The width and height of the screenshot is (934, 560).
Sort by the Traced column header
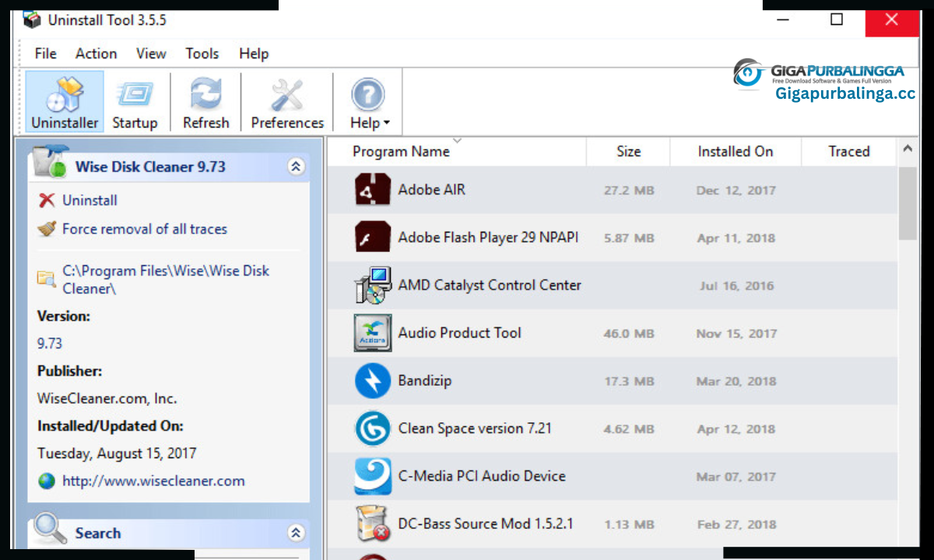(849, 152)
